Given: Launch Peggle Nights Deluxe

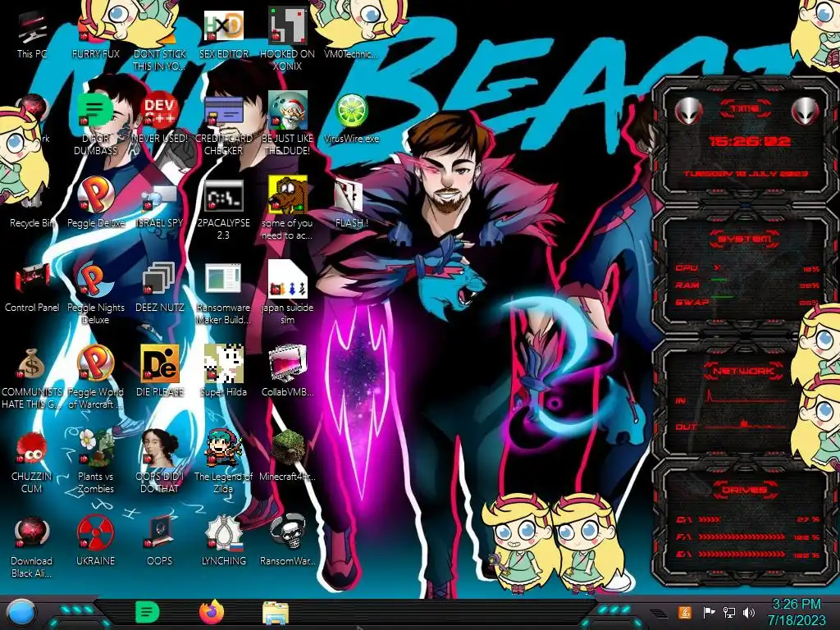Looking at the screenshot, I should 95,294.
